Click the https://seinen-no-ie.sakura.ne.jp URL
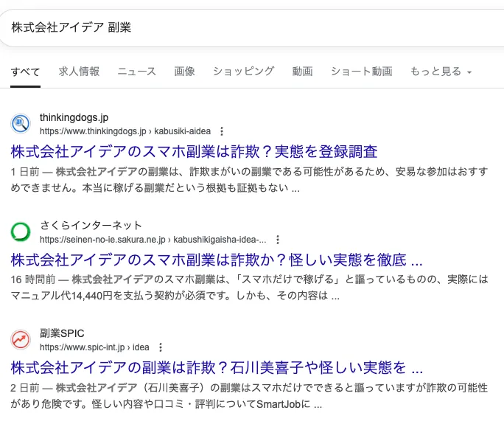 pos(153,240)
